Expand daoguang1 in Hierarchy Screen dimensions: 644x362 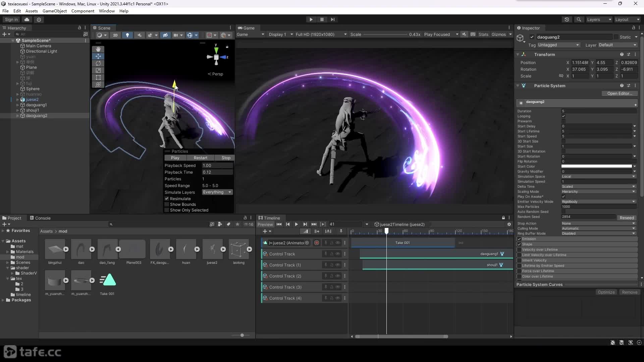pos(17,105)
